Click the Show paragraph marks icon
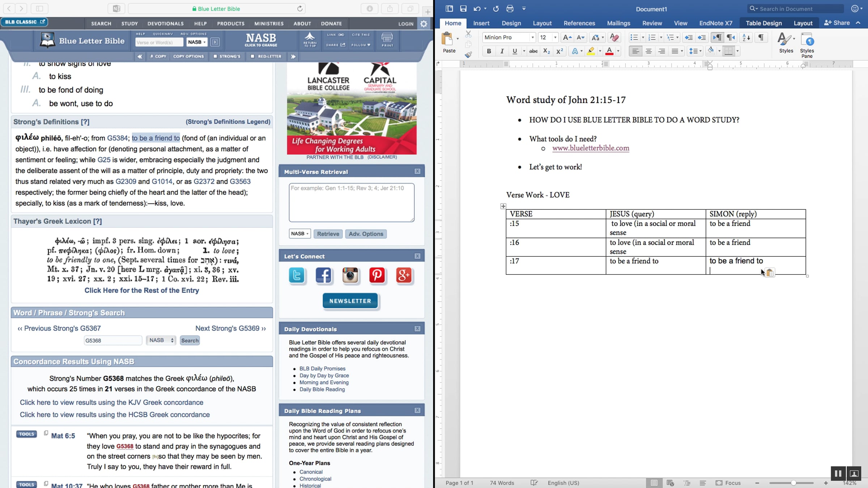Viewport: 868px width, 488px height. pos(761,37)
